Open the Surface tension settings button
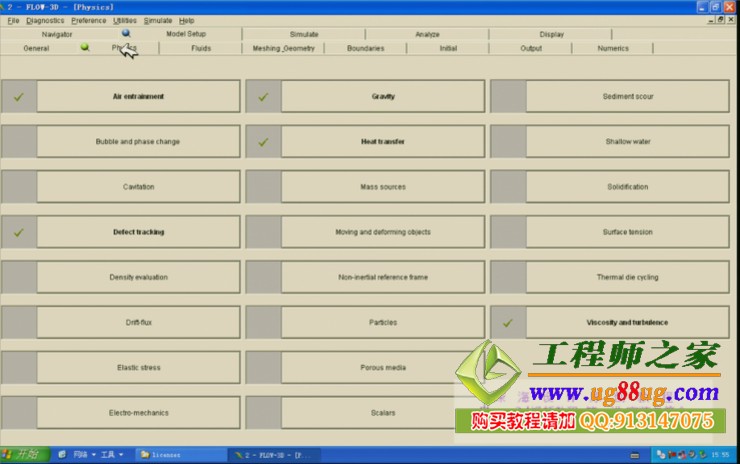 [627, 232]
